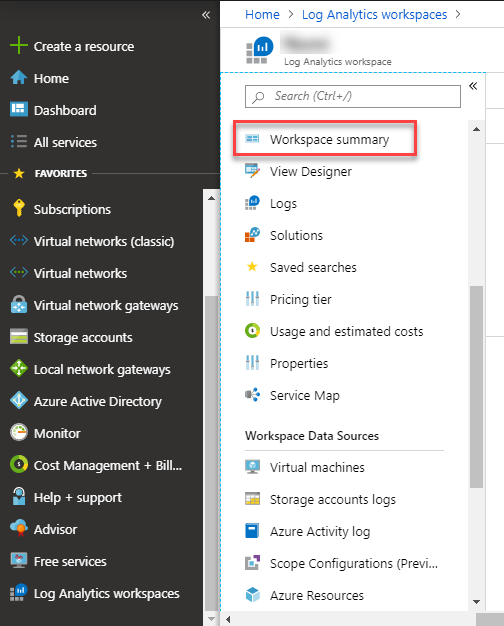Open Virtual networks favorite

80,273
